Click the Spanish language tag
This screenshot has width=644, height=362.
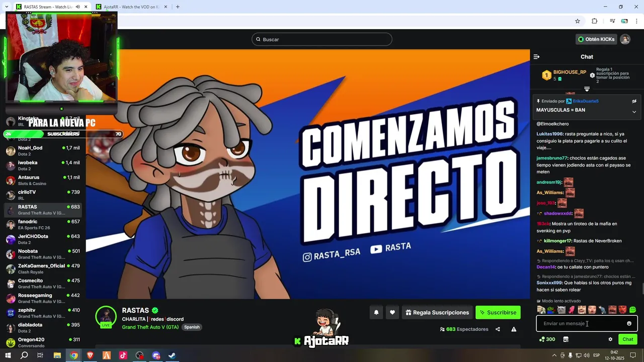click(x=192, y=327)
